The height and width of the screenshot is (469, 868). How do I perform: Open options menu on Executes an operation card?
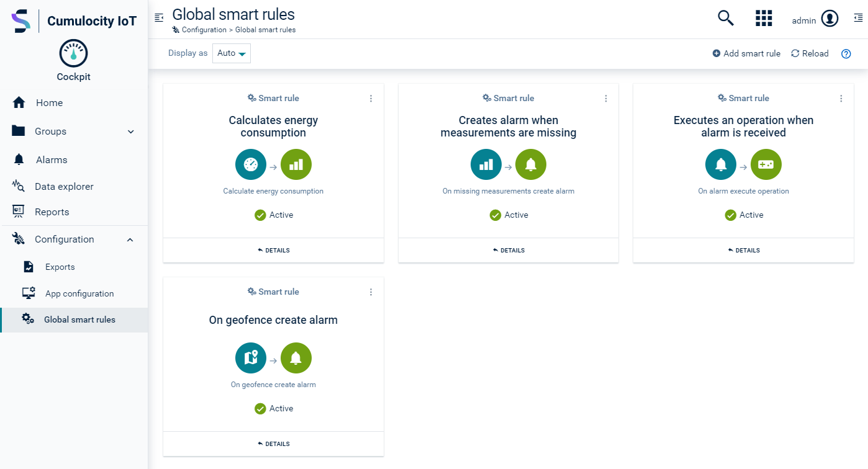pos(841,99)
